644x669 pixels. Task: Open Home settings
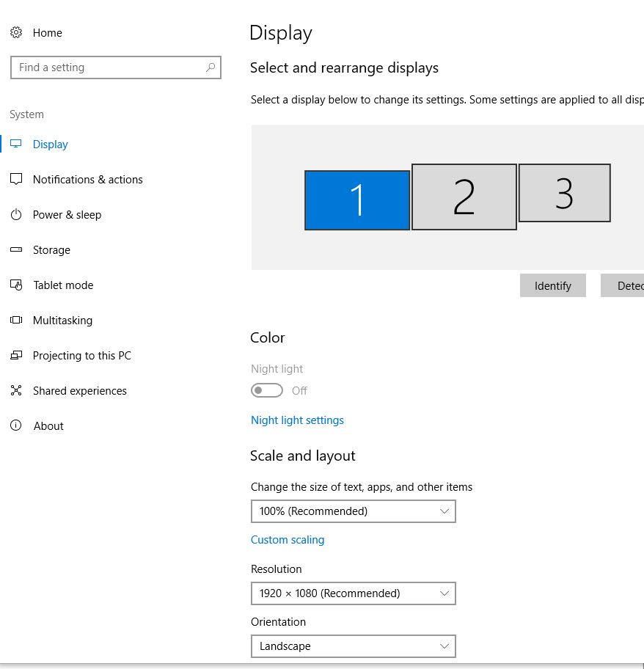(48, 33)
